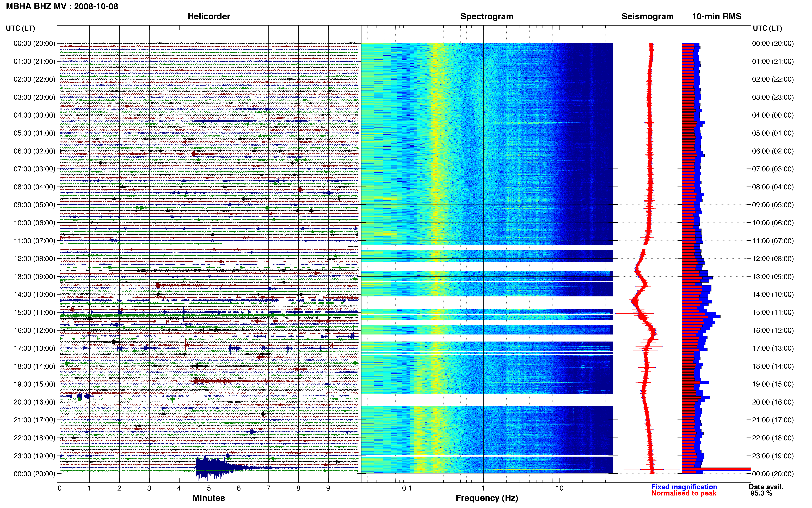Click the longest red RMS bar near 23:40
The image size is (812, 508).
(x=716, y=469)
